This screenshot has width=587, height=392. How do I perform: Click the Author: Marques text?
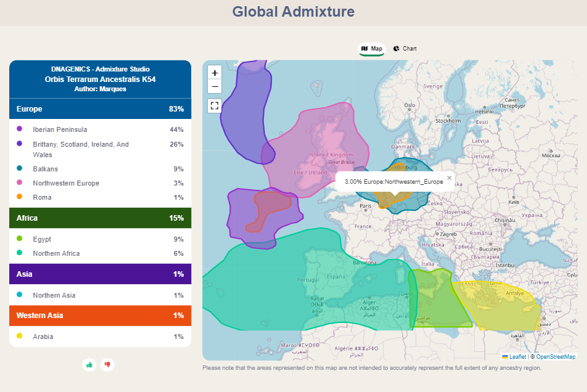(101, 89)
